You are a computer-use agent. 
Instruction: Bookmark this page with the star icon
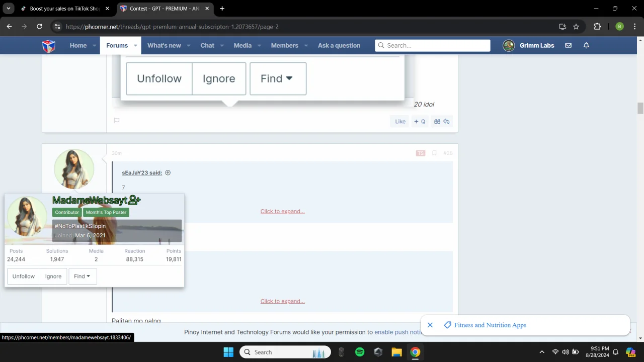576,27
